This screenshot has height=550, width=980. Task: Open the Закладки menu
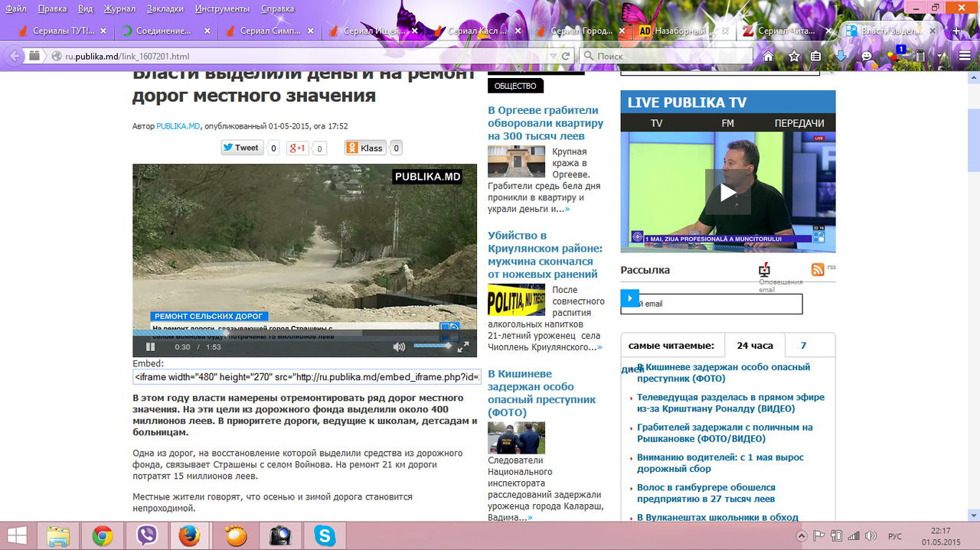pyautogui.click(x=165, y=8)
